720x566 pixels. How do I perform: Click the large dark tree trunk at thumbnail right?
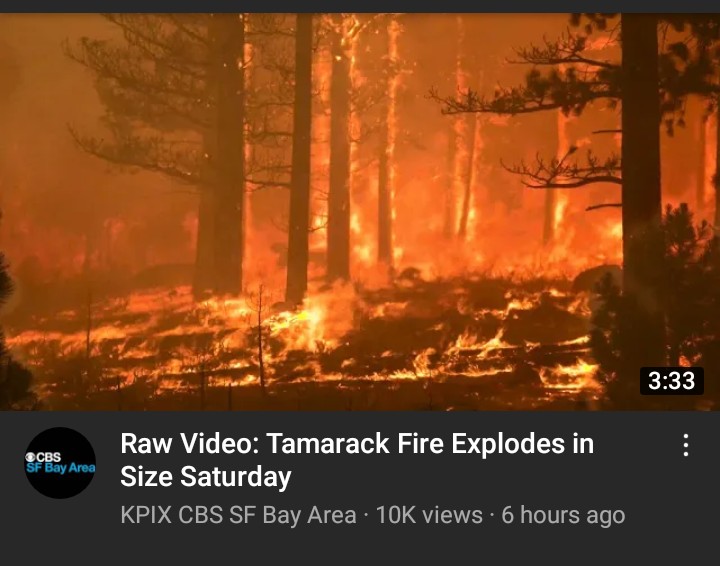click(x=640, y=151)
